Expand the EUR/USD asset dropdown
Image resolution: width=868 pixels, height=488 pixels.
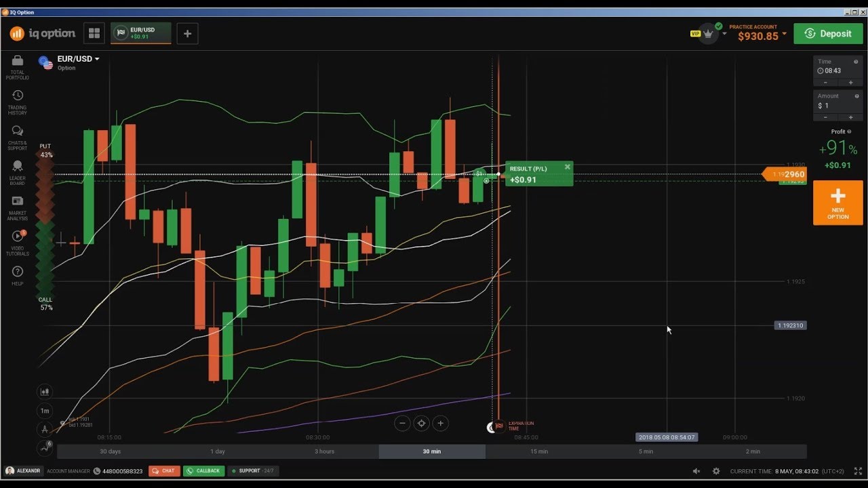coord(97,59)
